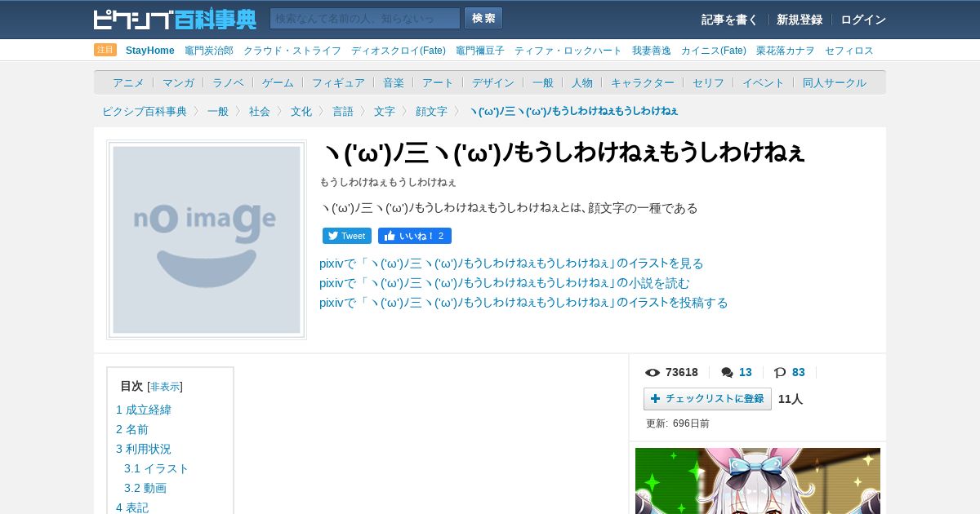
Task: Select the マンガ category menu item
Action: pos(178,82)
